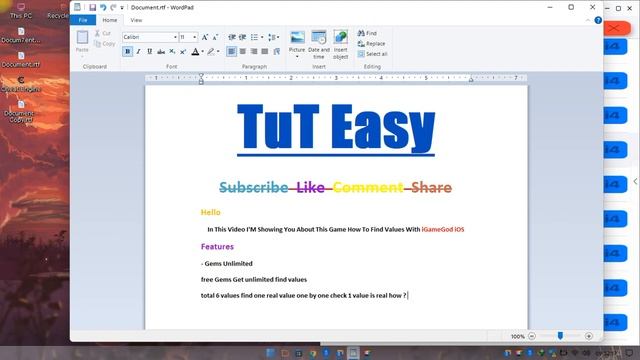Open the list style dropdown arrow

262,37
